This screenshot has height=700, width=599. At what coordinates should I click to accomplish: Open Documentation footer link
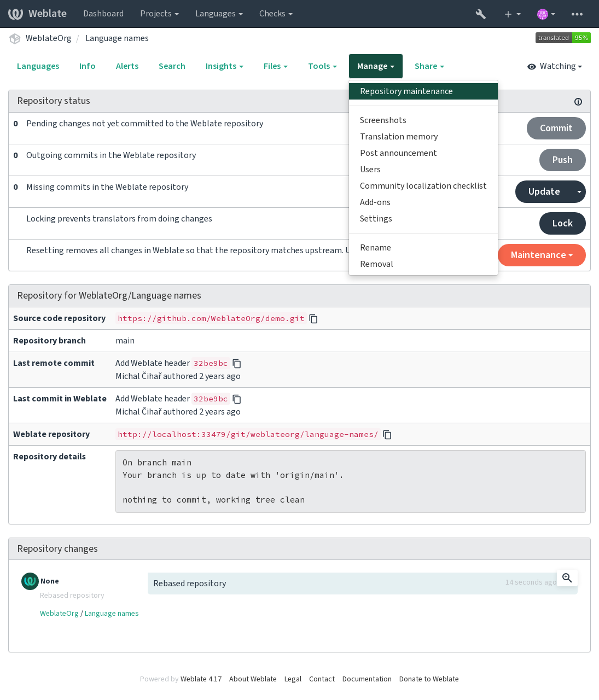(x=367, y=679)
